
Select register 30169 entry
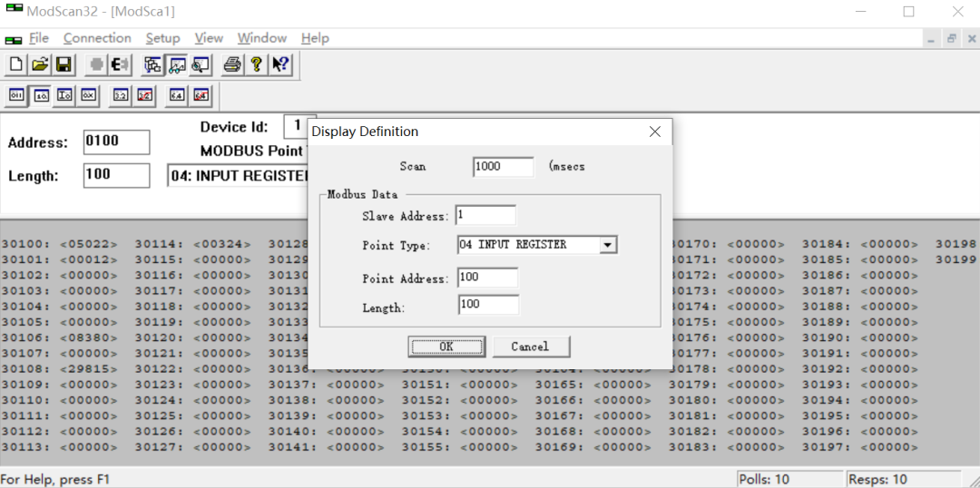[x=593, y=447]
